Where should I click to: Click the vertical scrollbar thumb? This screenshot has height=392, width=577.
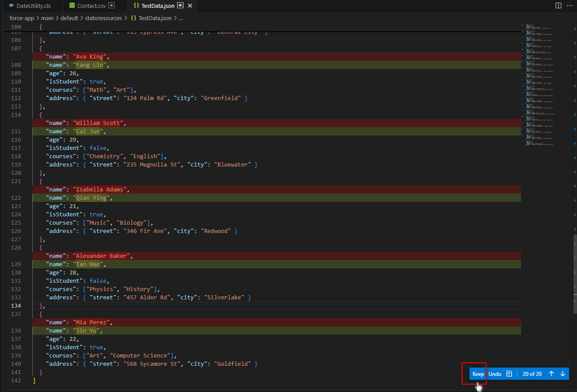coord(575,274)
